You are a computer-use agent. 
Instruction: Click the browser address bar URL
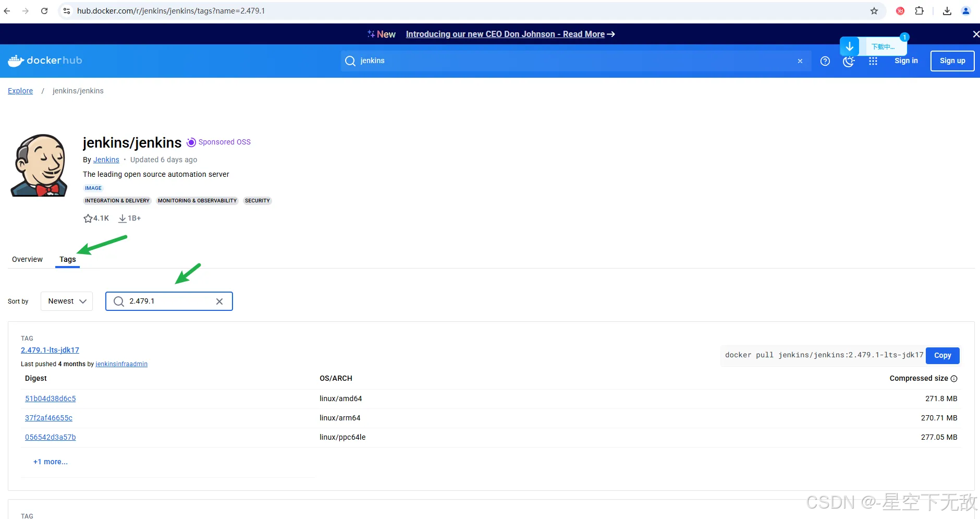(x=171, y=11)
